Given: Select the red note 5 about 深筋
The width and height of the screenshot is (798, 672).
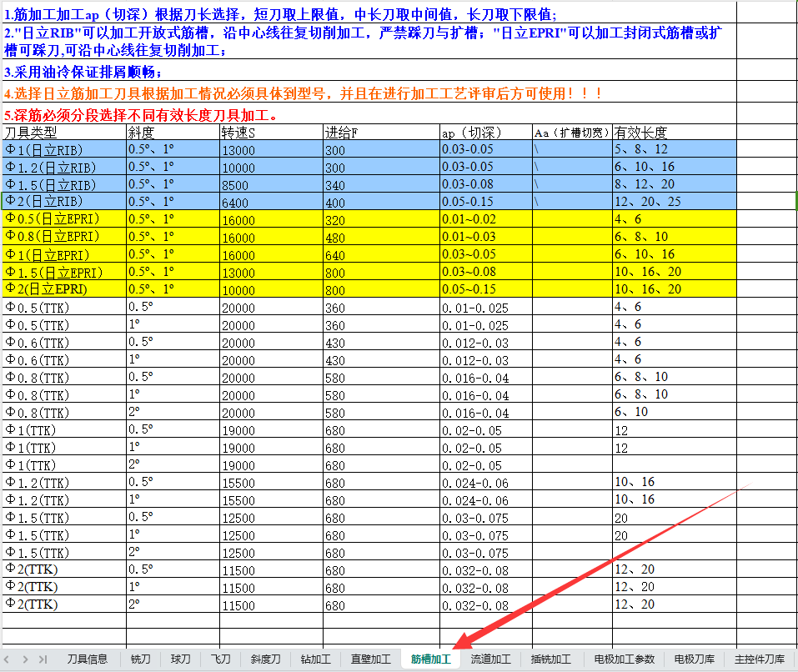Looking at the screenshot, I should (369, 114).
